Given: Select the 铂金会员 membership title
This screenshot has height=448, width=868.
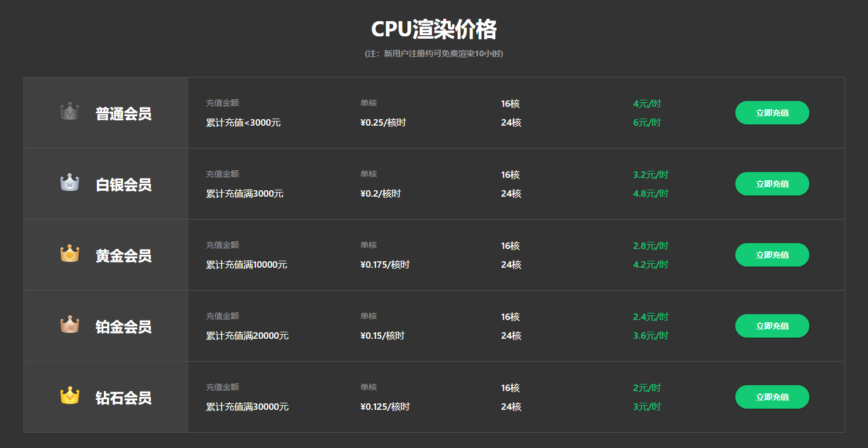Looking at the screenshot, I should 123,326.
